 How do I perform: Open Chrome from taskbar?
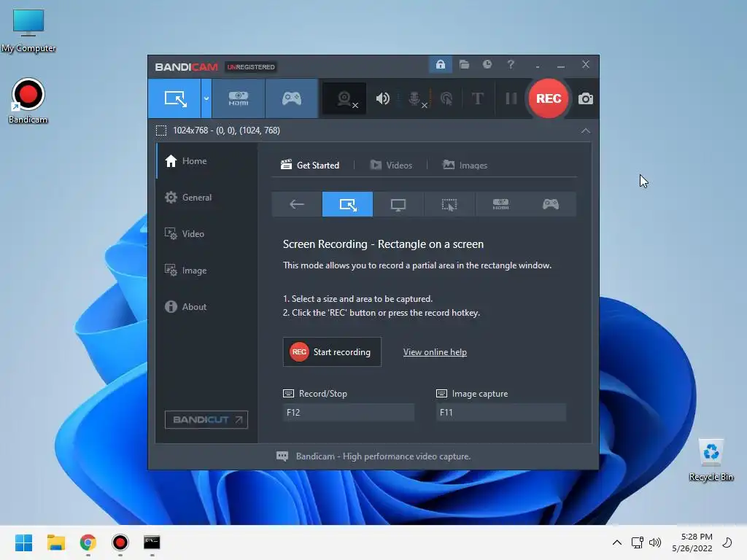point(88,542)
